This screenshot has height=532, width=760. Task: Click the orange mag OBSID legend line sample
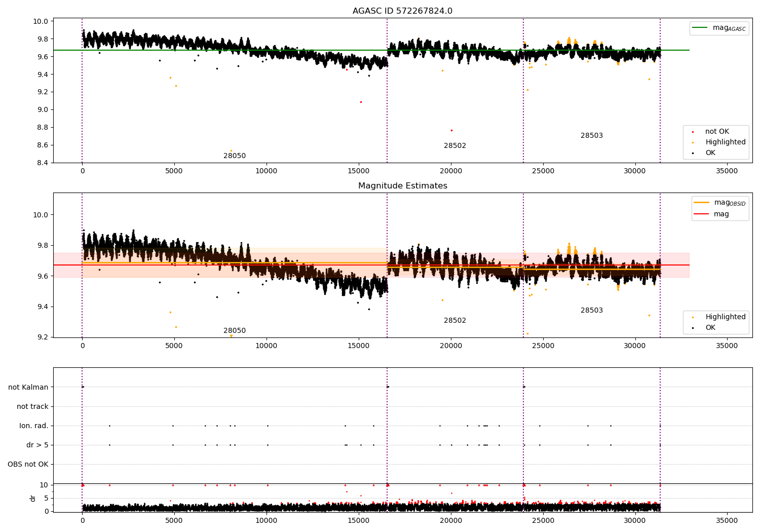coord(702,202)
